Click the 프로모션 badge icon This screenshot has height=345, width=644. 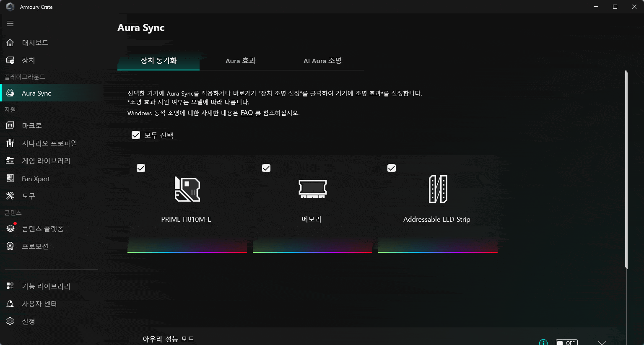(10, 246)
